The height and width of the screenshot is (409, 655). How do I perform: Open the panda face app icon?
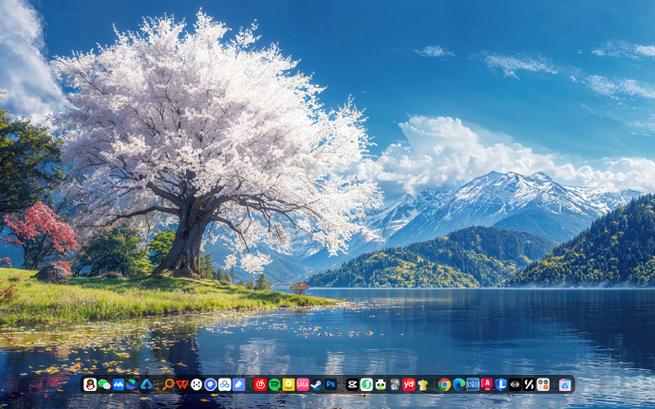[381, 384]
